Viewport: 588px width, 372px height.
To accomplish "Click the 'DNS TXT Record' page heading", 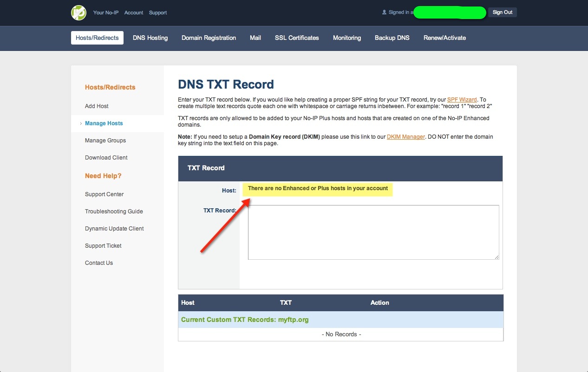I will [226, 84].
